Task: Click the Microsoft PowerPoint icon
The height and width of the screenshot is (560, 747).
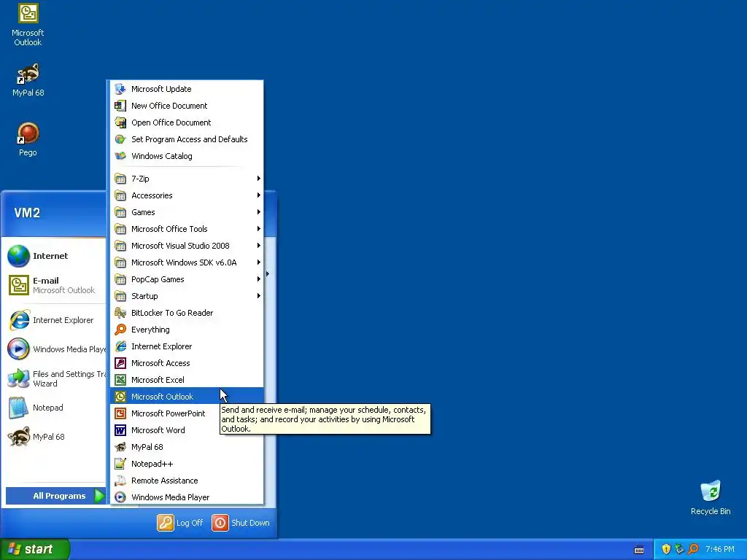Action: point(120,413)
